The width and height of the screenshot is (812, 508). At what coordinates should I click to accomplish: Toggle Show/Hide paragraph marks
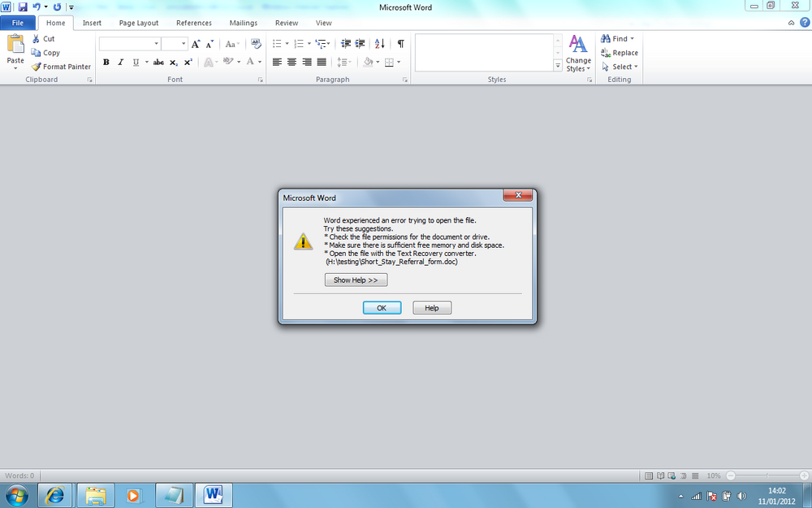point(400,44)
